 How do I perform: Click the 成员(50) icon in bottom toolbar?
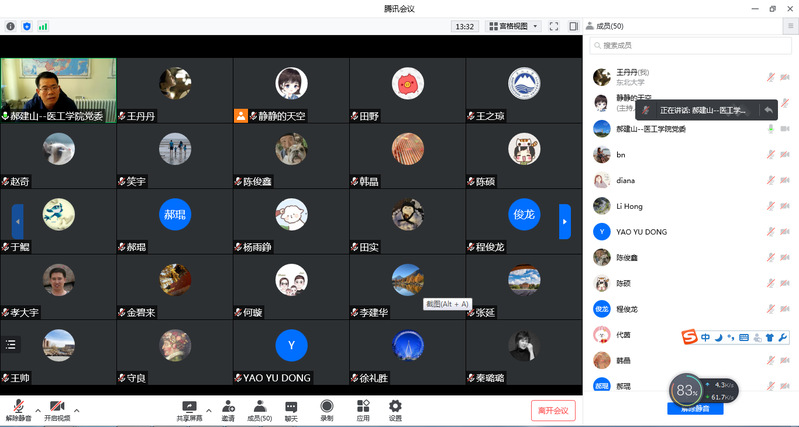coord(259,409)
